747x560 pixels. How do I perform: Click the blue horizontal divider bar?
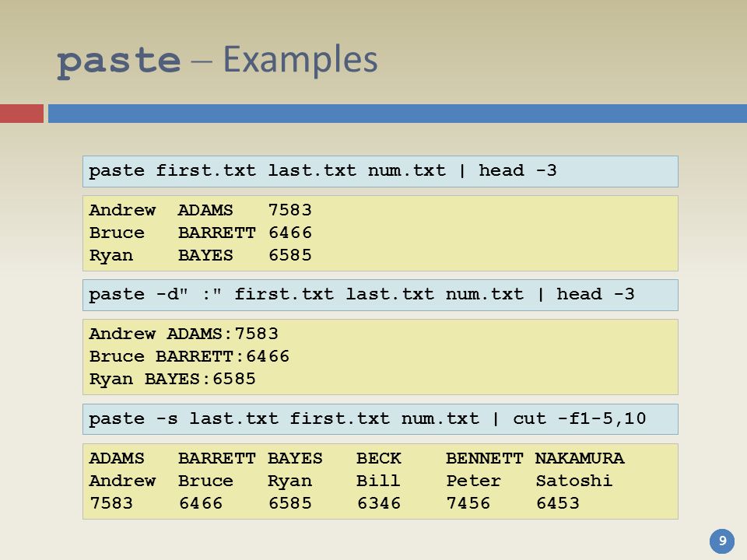pyautogui.click(x=398, y=114)
